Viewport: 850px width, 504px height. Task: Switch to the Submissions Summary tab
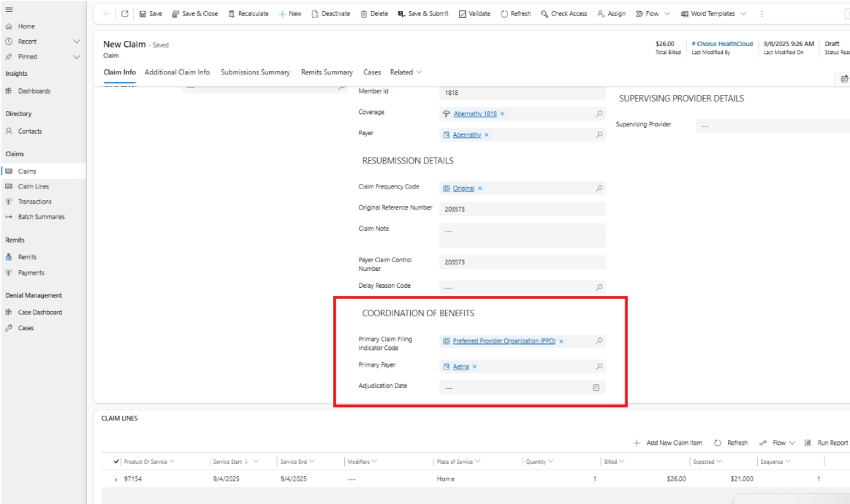255,72
